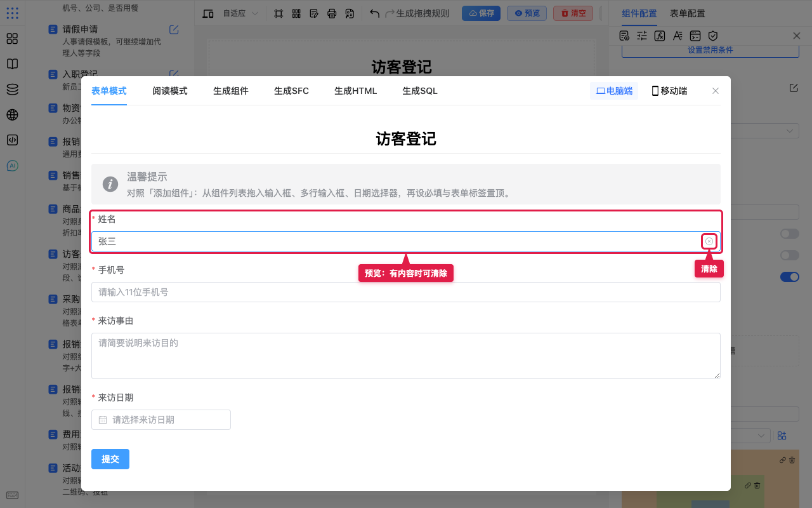Switch to 生成HTML tab
This screenshot has width=812, height=508.
point(356,91)
